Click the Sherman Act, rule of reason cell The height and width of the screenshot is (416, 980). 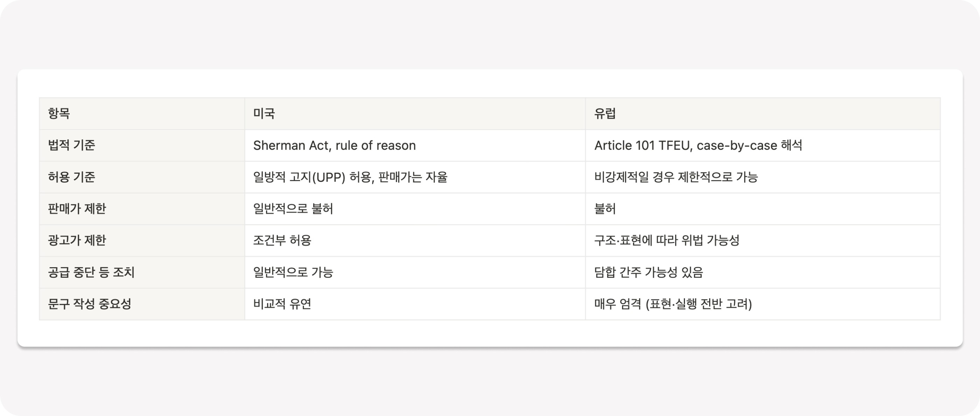415,145
